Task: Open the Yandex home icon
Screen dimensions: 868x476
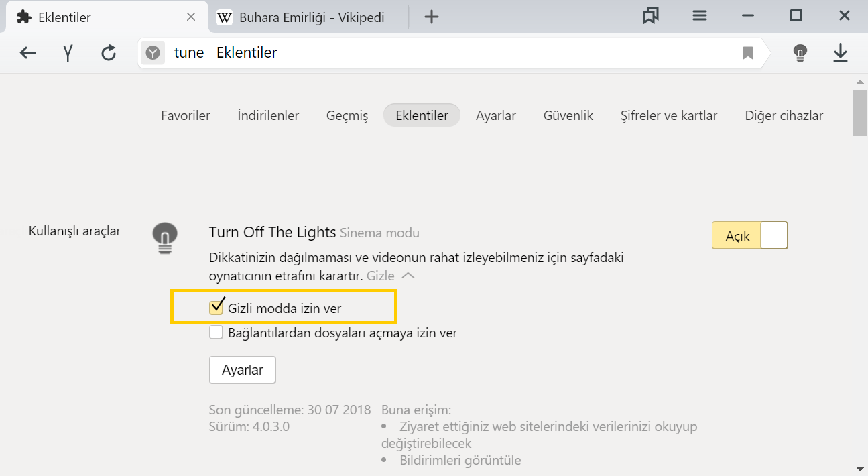Action: [x=68, y=53]
